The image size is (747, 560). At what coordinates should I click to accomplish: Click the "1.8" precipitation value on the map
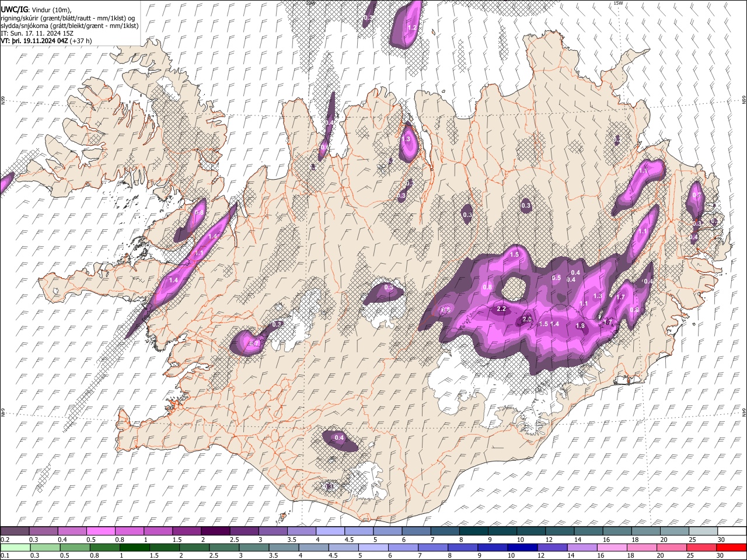click(580, 325)
